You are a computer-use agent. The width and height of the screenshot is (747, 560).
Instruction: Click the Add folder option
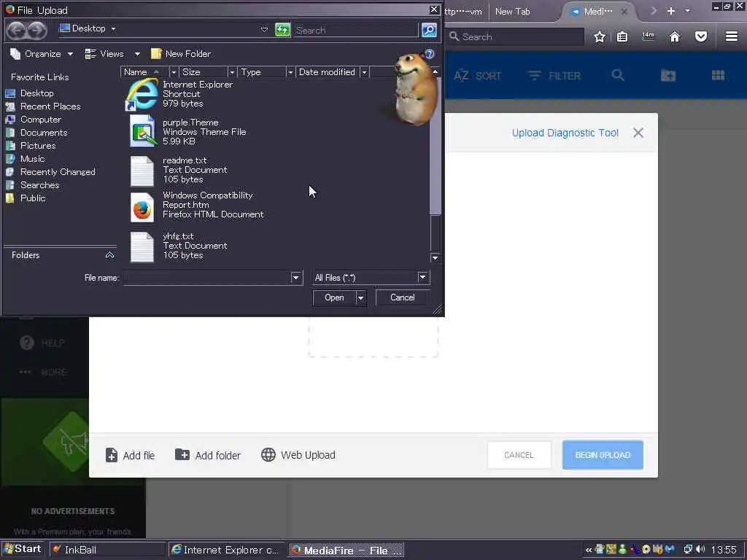[x=208, y=455]
